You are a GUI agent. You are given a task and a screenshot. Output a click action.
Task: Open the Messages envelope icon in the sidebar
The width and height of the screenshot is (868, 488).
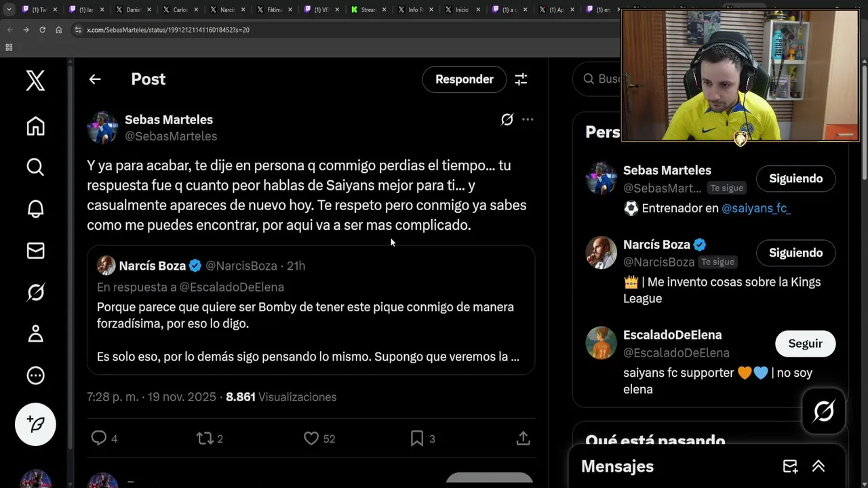coord(35,251)
